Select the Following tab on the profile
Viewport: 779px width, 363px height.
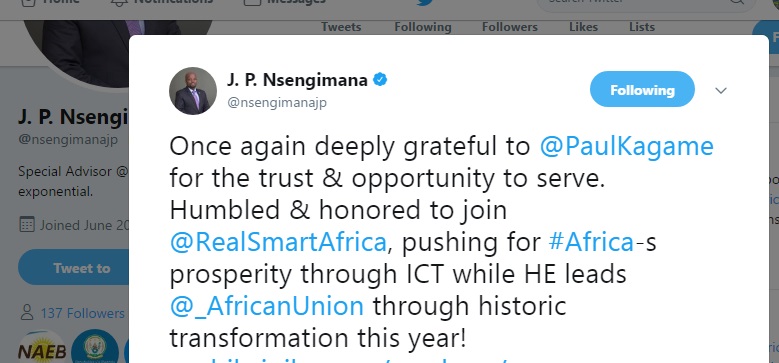pos(423,27)
